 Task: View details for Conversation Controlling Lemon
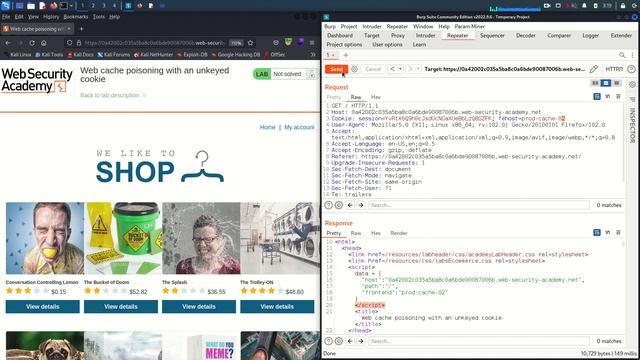(x=42, y=307)
